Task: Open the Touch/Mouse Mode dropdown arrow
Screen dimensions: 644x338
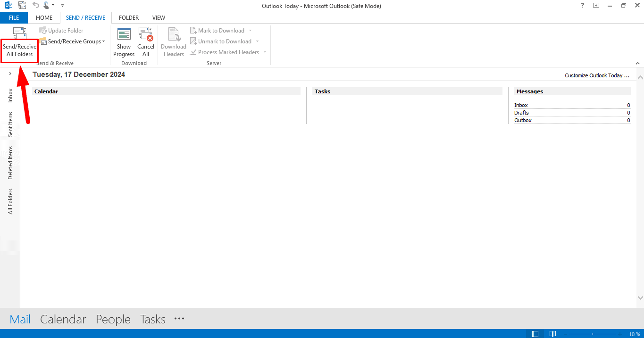Action: tap(53, 6)
